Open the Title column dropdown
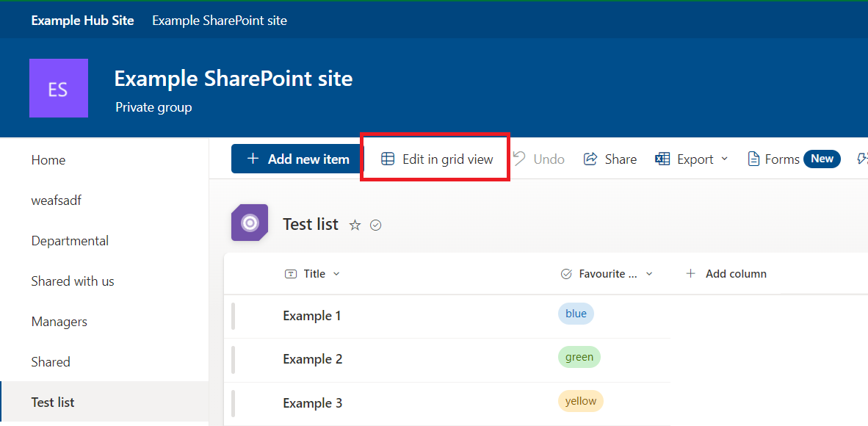Screen dimensions: 868x426 [336, 273]
